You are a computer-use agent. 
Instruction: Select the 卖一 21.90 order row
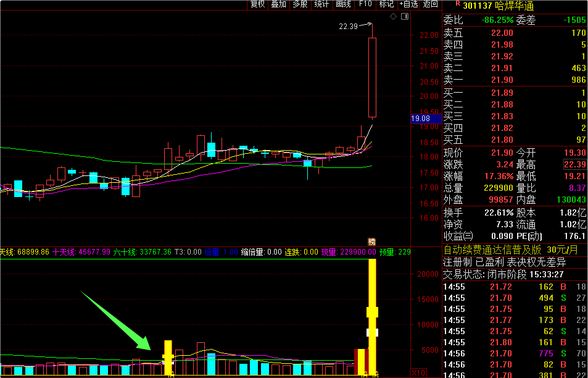click(x=515, y=80)
